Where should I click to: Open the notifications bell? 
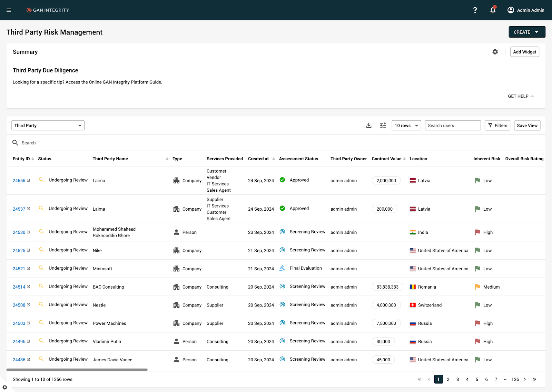(493, 10)
